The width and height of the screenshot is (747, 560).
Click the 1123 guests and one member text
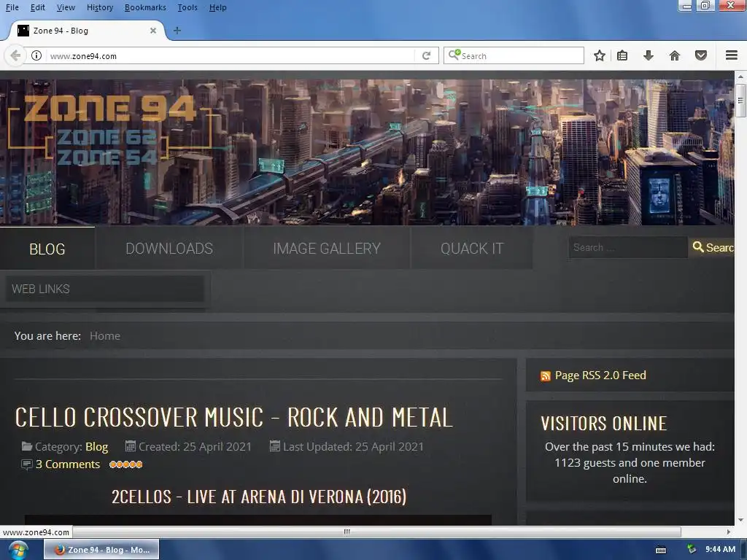[630, 463]
